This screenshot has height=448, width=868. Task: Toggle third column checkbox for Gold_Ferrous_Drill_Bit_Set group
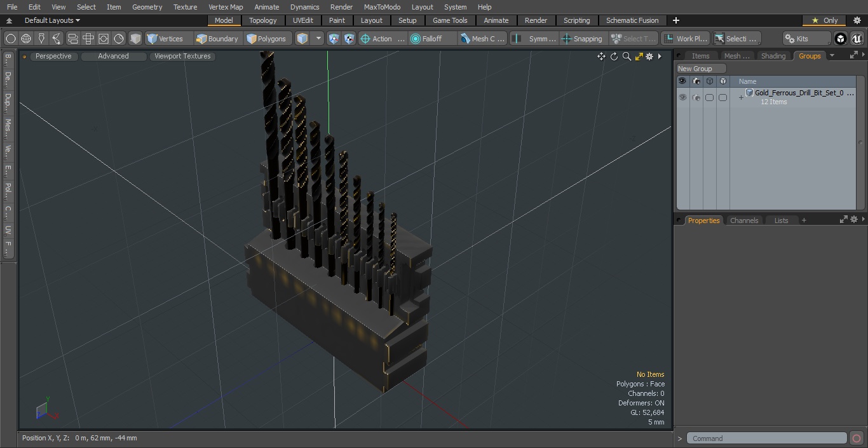point(709,97)
